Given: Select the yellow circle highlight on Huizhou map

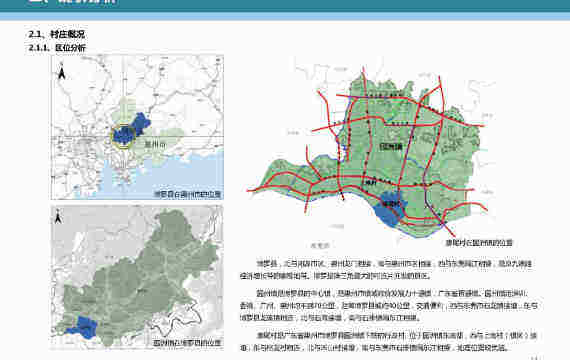Looking at the screenshot, I should (x=123, y=136).
